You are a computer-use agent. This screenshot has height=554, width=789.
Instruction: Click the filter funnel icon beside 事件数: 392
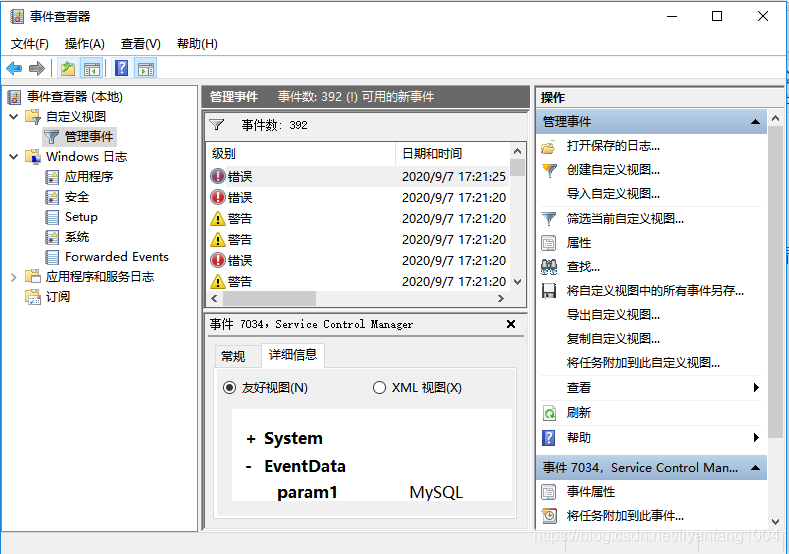tap(217, 125)
